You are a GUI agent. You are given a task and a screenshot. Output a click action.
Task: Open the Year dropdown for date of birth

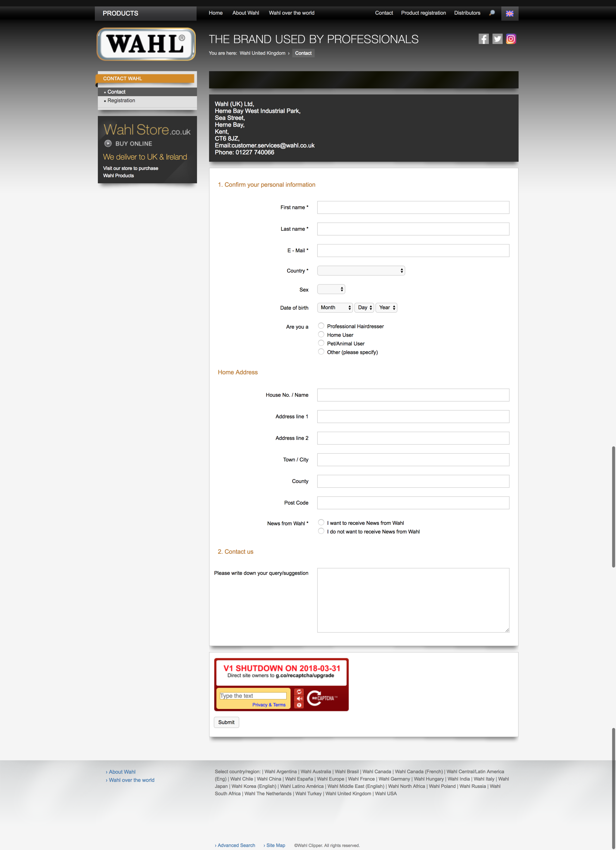click(x=386, y=308)
